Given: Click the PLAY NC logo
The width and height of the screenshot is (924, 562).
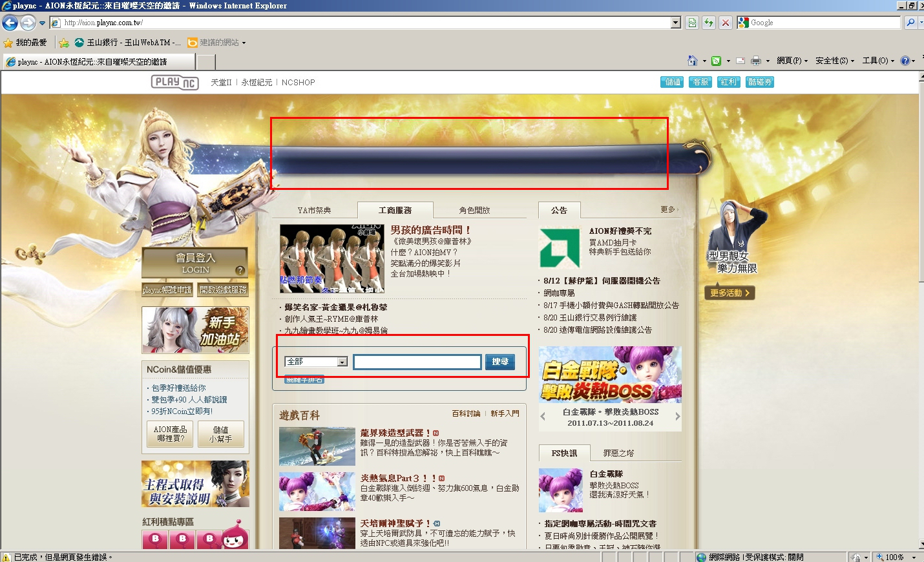Looking at the screenshot, I should click(x=174, y=82).
